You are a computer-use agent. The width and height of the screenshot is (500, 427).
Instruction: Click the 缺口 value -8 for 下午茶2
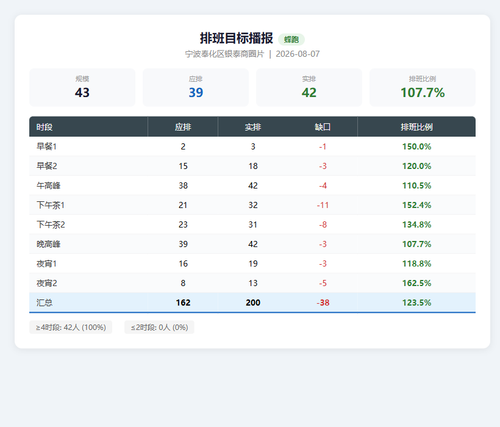click(323, 225)
